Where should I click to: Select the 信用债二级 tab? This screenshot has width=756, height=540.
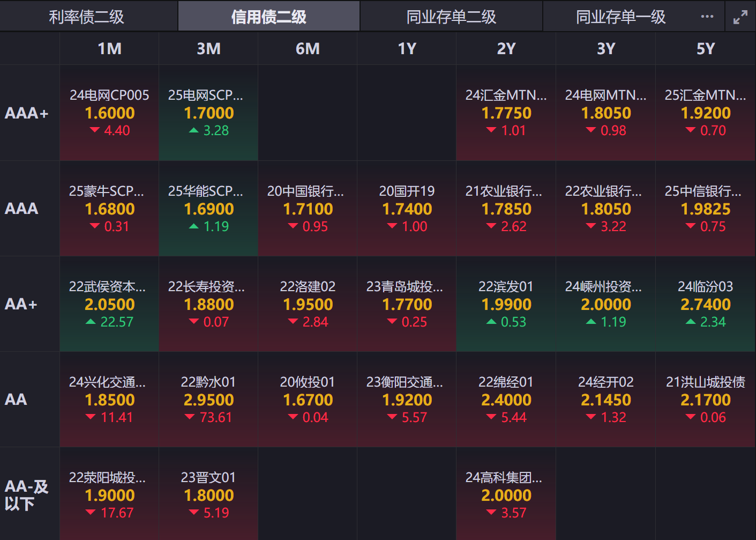269,17
